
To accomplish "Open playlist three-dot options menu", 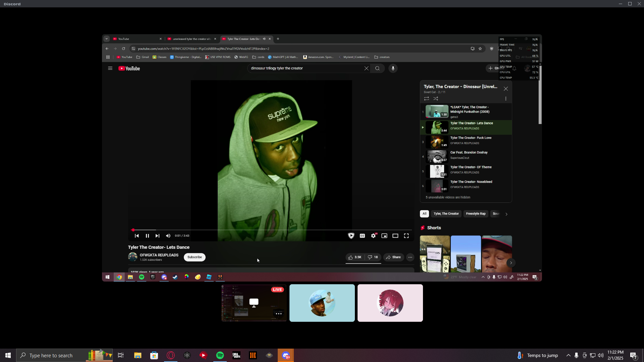I will click(x=506, y=99).
